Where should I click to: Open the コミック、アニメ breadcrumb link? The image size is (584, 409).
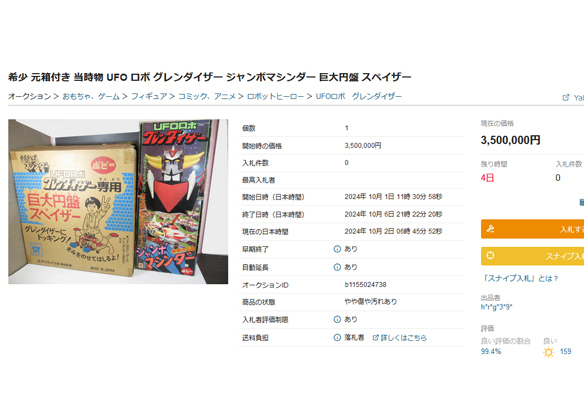coord(207,96)
